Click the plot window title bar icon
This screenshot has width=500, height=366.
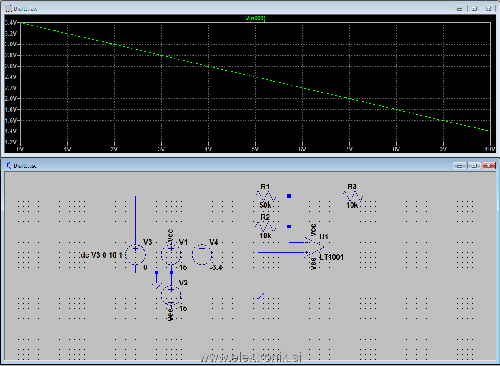9,9
